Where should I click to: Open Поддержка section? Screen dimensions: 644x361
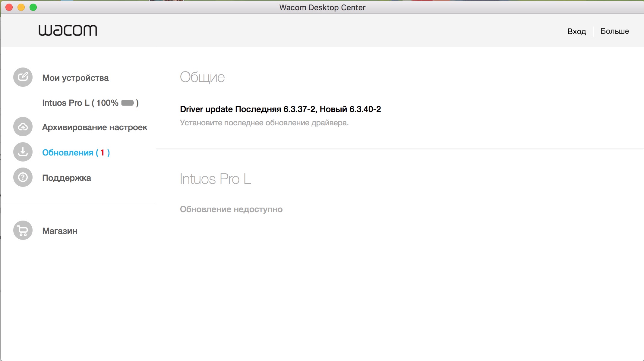[x=67, y=178]
